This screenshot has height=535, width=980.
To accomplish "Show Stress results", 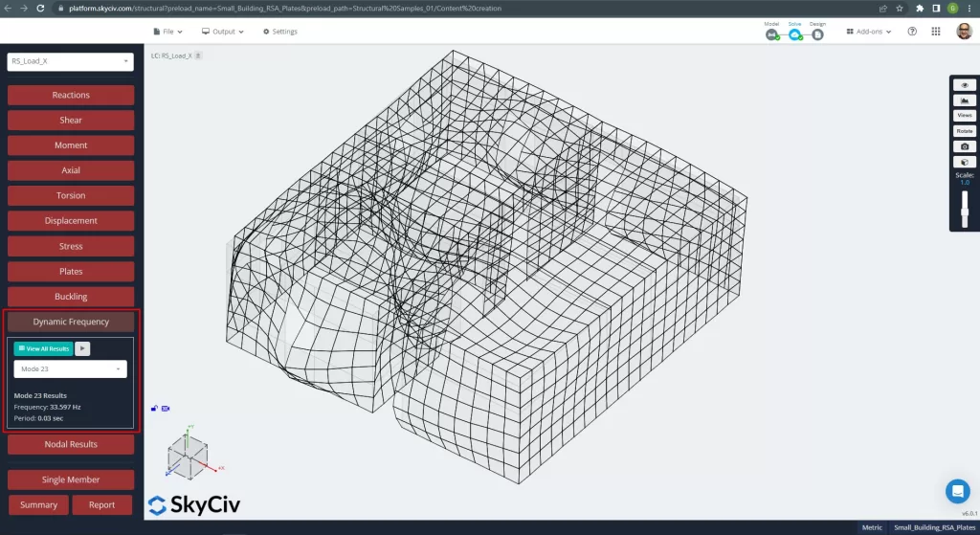I will [71, 246].
